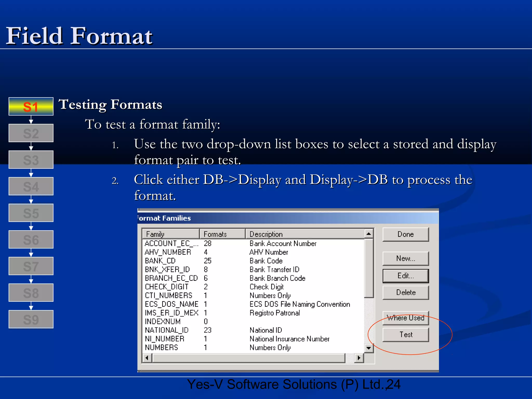Click the New... button
The width and height of the screenshot is (532, 399).
tap(405, 258)
